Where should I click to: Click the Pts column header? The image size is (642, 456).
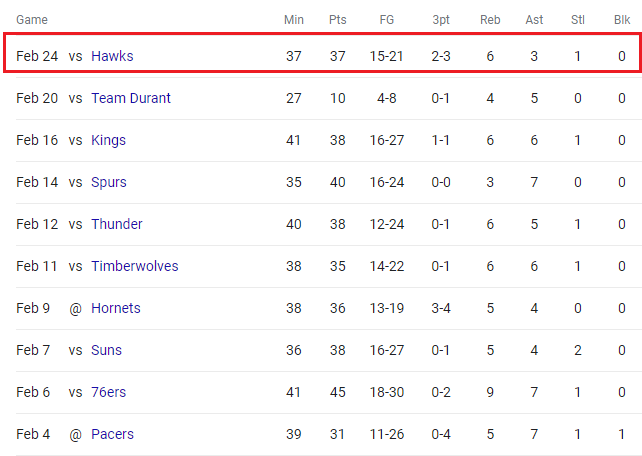337,20
